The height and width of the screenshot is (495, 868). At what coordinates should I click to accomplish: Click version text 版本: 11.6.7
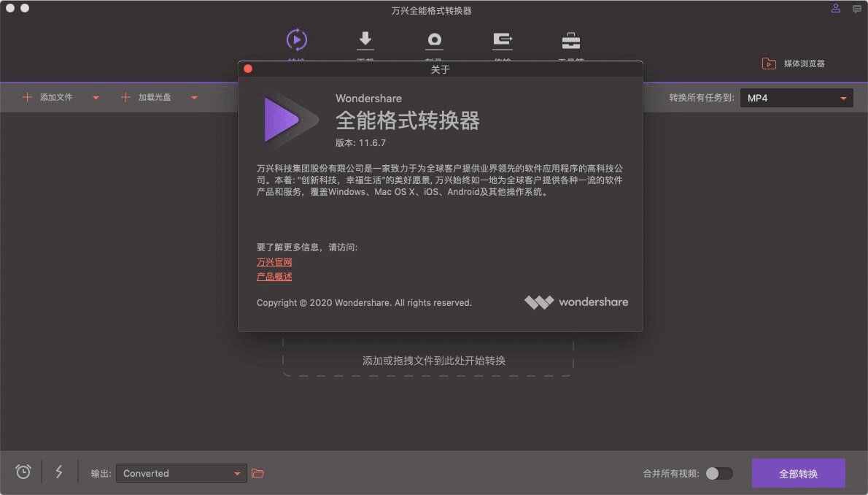pos(360,143)
